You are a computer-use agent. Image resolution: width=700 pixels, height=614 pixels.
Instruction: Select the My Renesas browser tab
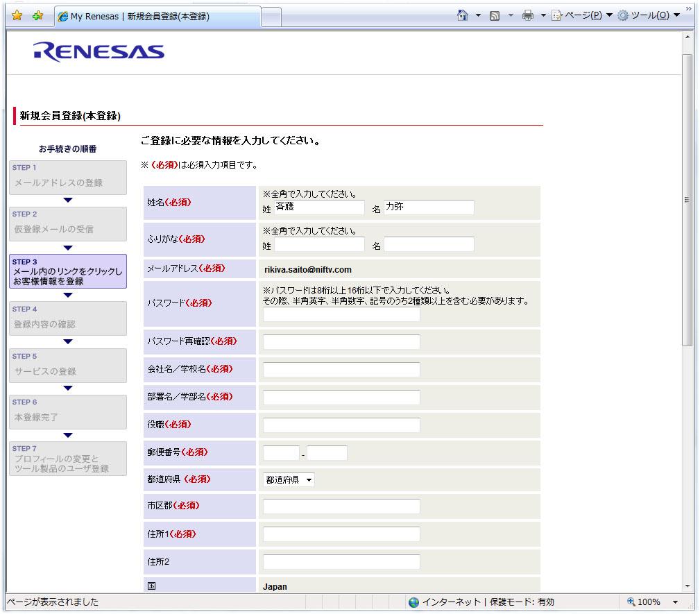coord(156,16)
